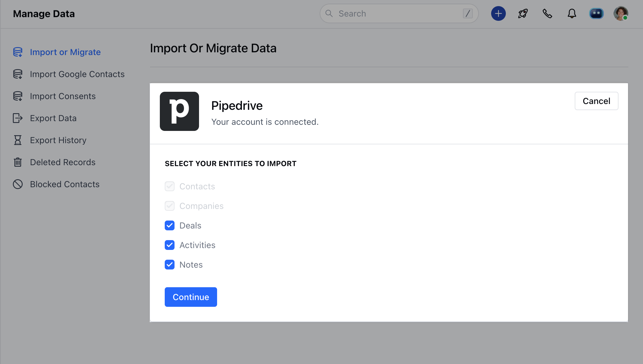Open the notifications bell icon
This screenshot has height=364, width=643.
click(572, 13)
